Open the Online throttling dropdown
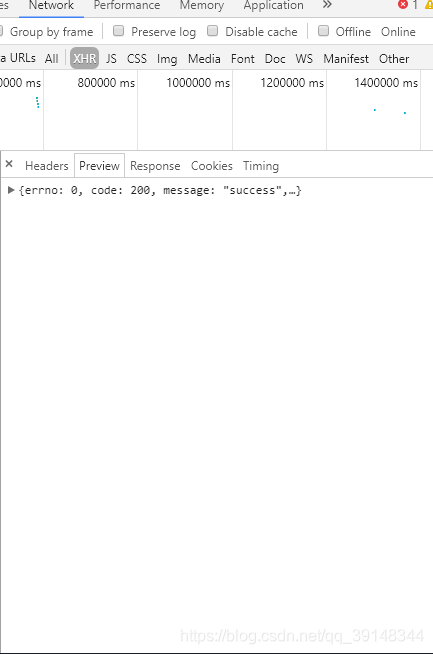This screenshot has height=654, width=433. coord(398,32)
